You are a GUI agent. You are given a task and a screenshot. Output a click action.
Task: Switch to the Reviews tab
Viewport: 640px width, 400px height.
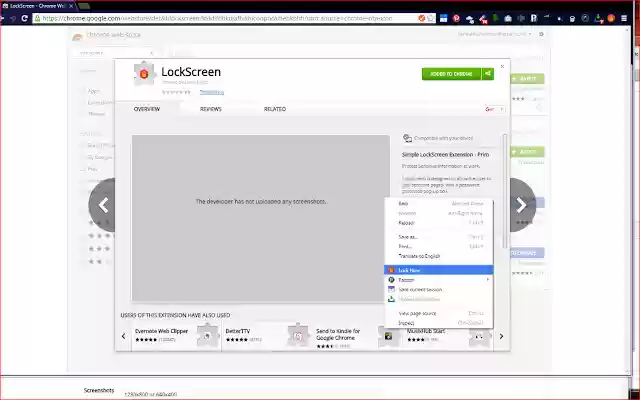211,109
